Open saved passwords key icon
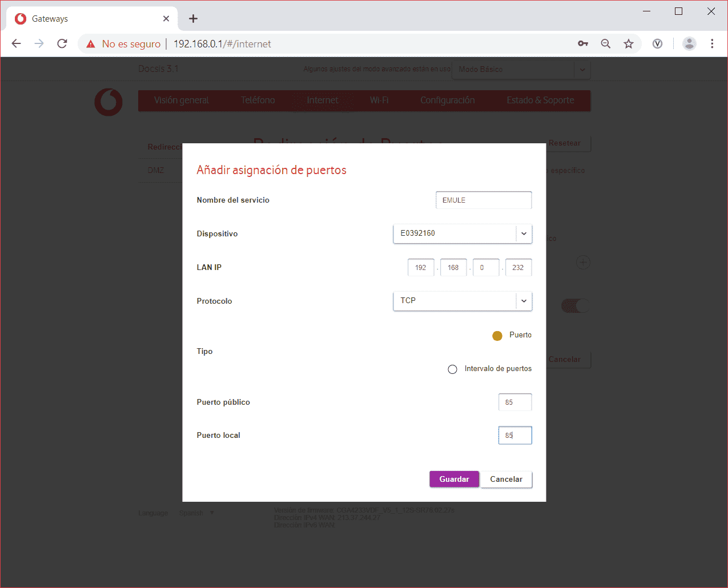 pyautogui.click(x=583, y=43)
